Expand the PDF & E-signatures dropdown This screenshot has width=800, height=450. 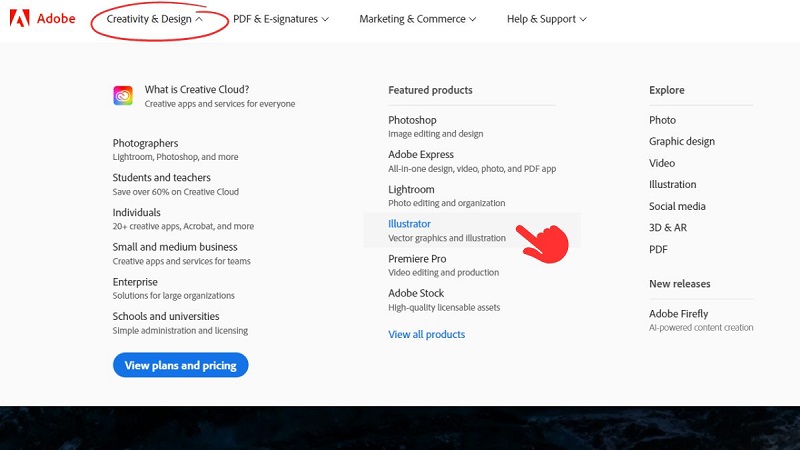(280, 19)
